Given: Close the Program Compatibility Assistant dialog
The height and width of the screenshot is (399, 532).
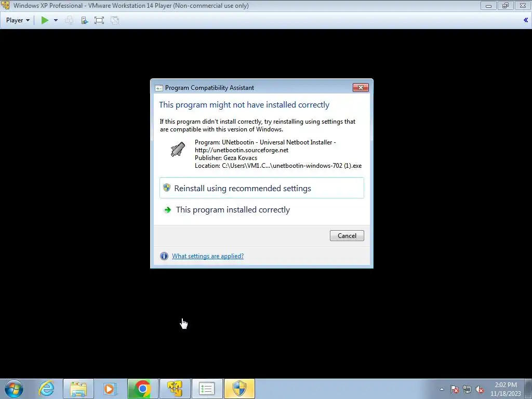Looking at the screenshot, I should (361, 87).
